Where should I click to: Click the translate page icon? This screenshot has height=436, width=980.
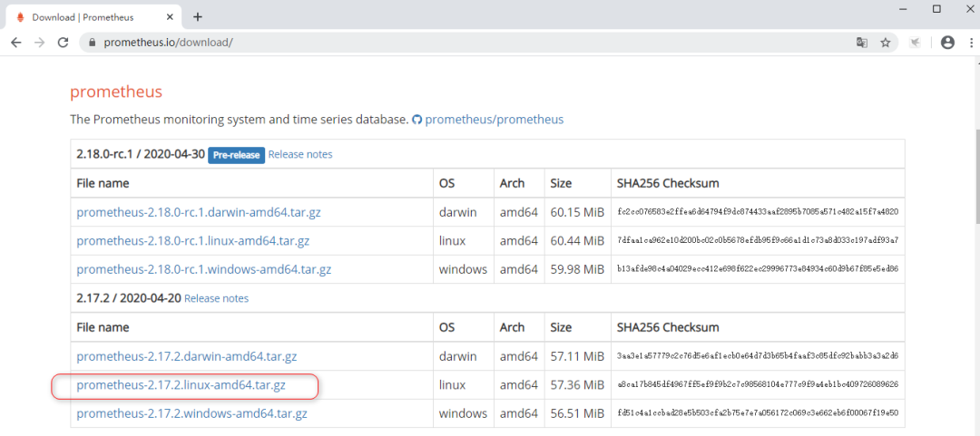862,43
